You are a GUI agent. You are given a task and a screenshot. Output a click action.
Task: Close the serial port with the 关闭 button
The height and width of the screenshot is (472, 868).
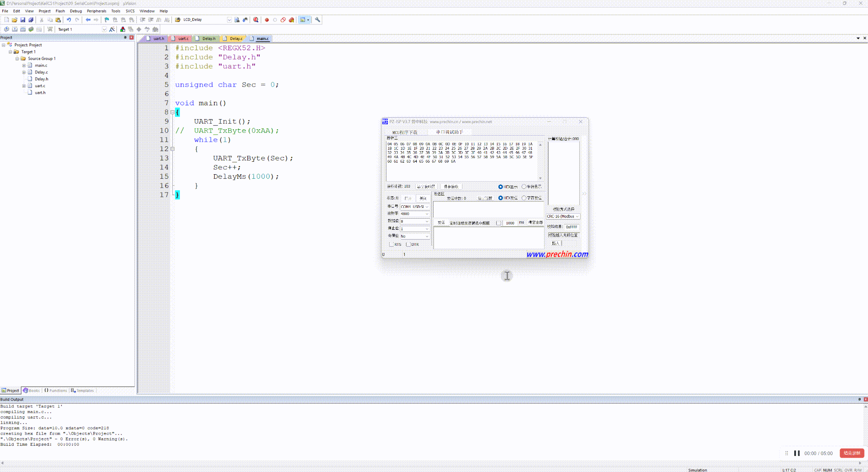pyautogui.click(x=423, y=198)
